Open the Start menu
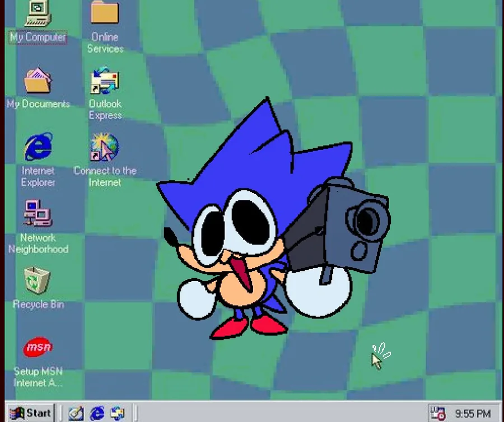Screen dimensions: 504x422 pyautogui.click(x=31, y=413)
